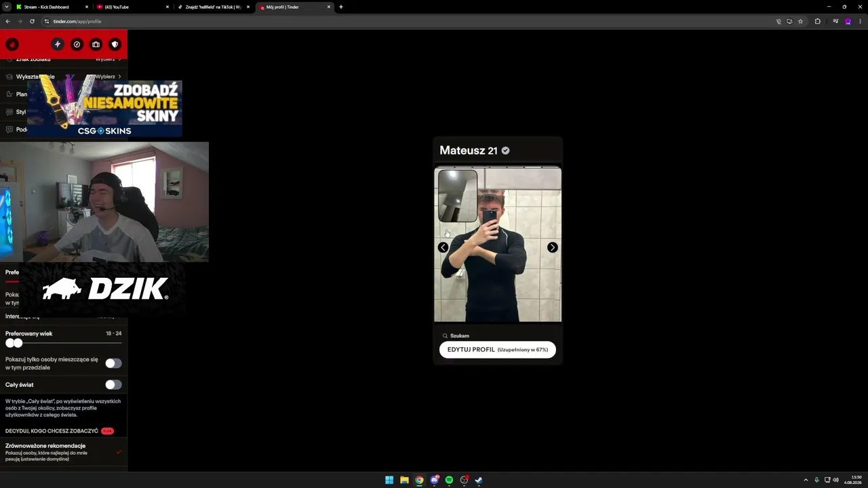The image size is (868, 488).
Task: Click the blocked location icon in address bar
Action: pyautogui.click(x=778, y=21)
